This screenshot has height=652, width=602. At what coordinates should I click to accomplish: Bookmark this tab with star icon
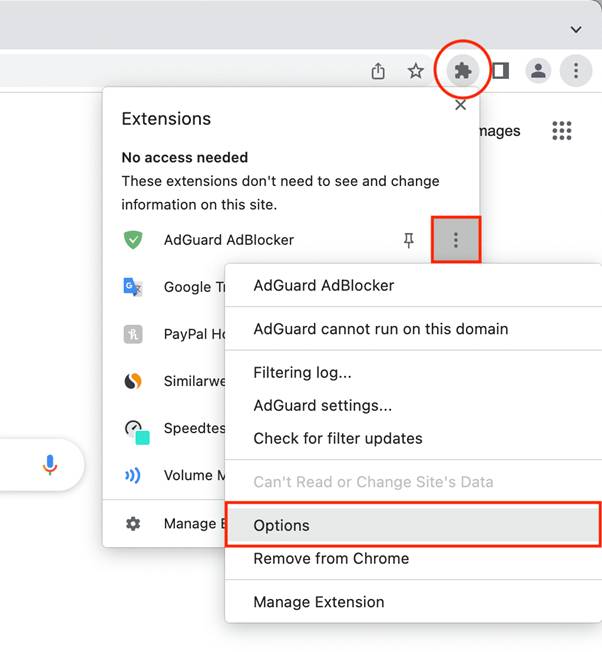(x=415, y=71)
